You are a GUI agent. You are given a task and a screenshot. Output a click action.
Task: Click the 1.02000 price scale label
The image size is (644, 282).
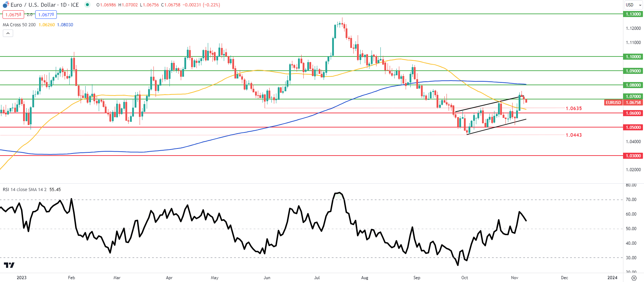coord(633,169)
